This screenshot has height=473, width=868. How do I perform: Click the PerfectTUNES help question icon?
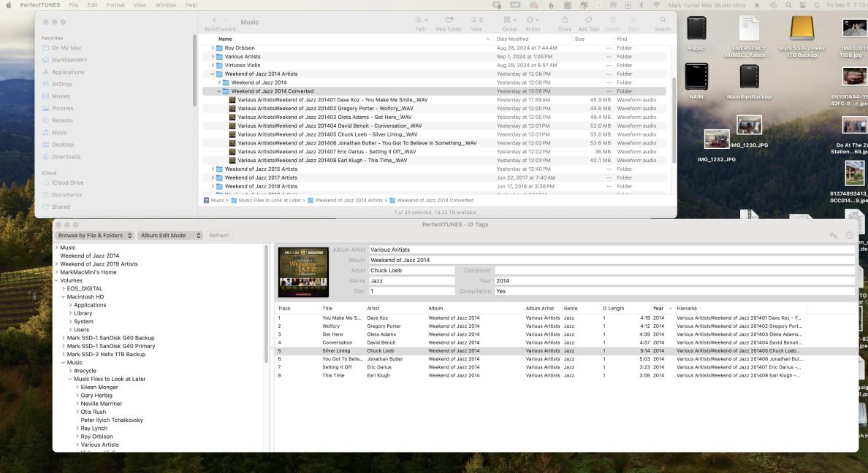coord(849,236)
